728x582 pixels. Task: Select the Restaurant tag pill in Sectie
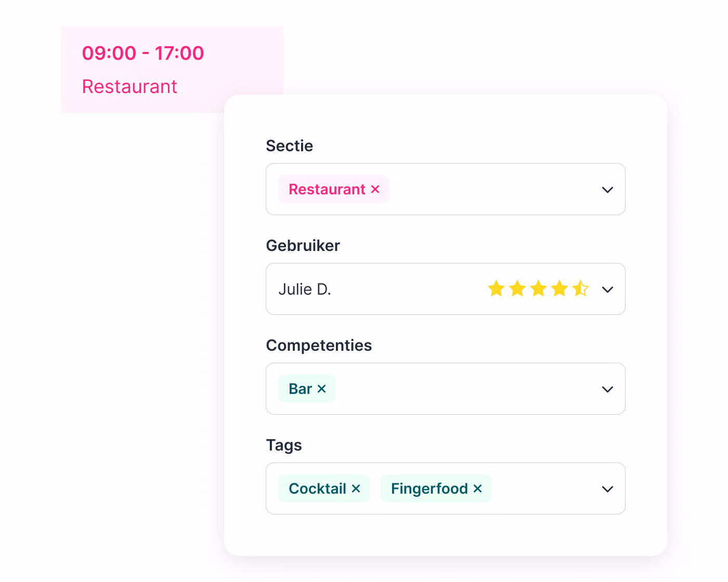tap(328, 189)
